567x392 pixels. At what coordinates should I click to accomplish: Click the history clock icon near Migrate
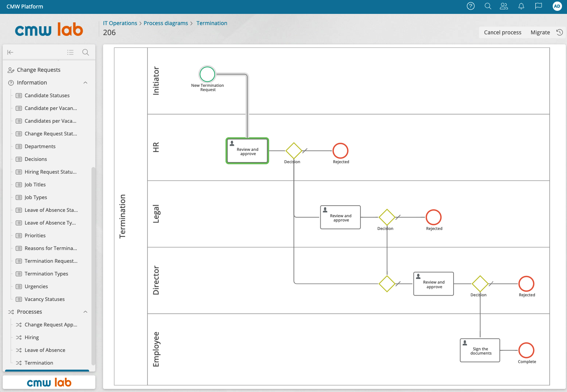coord(559,32)
